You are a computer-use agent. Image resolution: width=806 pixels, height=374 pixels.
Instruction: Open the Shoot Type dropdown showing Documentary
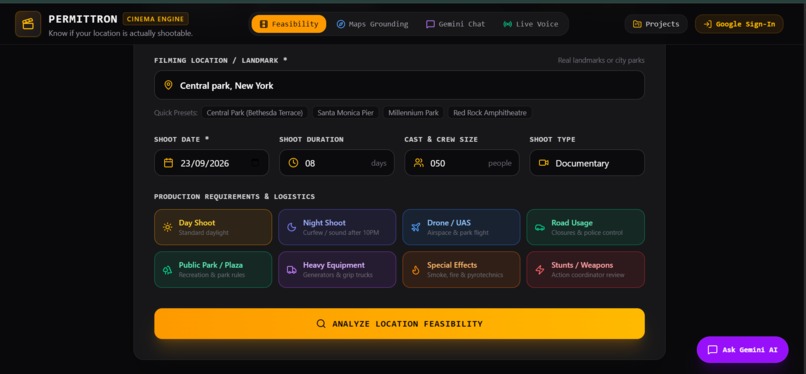pyautogui.click(x=587, y=163)
